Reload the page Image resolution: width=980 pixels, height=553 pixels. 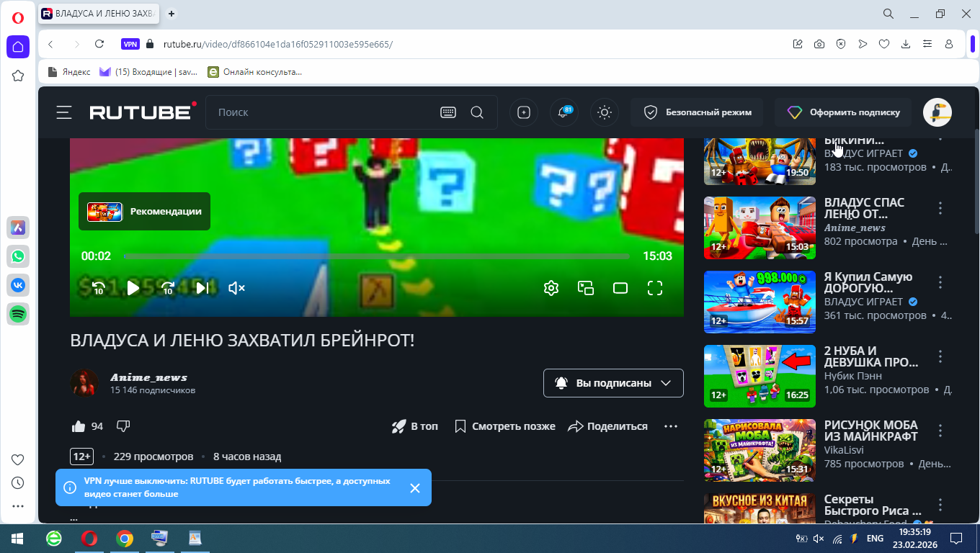point(99,44)
